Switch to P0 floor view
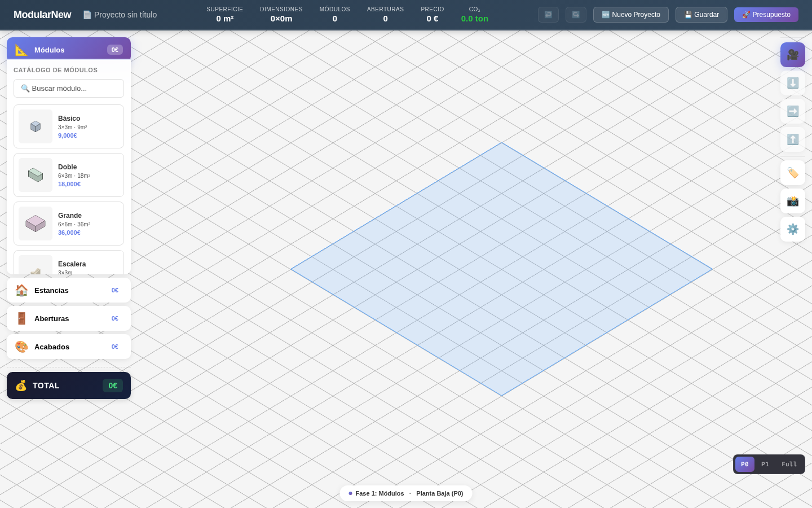 (744, 464)
